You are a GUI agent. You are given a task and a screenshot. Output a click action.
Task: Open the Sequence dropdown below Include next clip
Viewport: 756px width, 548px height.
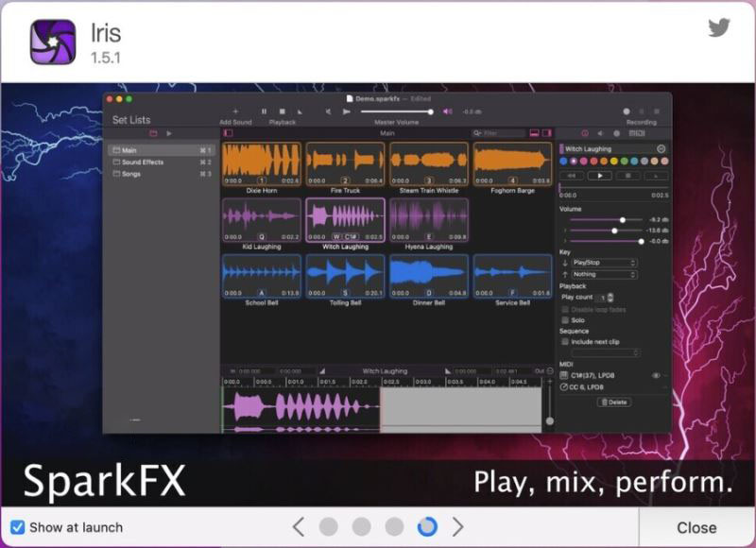pyautogui.click(x=605, y=352)
